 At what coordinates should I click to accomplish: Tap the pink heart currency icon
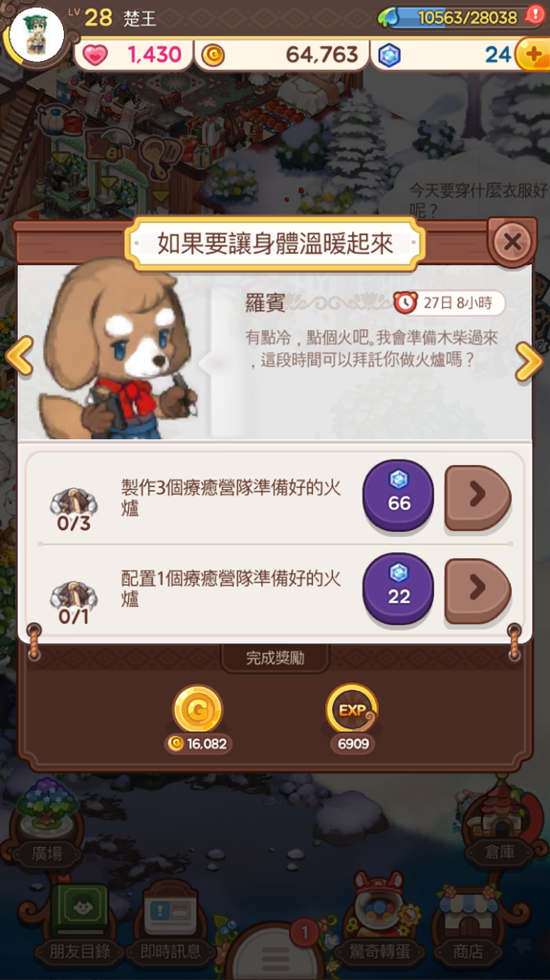[x=95, y=55]
